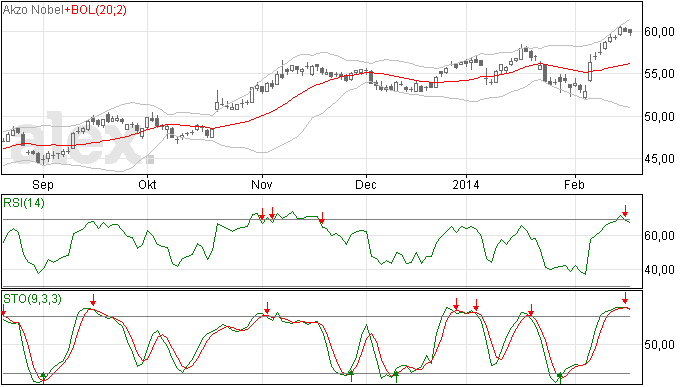Image resolution: width=690 pixels, height=387 pixels.
Task: Select the Okt label on the time axis
Action: point(147,184)
